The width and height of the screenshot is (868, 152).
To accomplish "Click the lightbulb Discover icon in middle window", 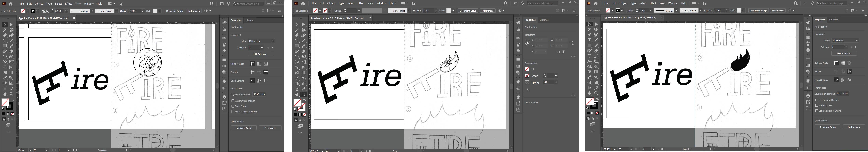I will click(523, 3).
